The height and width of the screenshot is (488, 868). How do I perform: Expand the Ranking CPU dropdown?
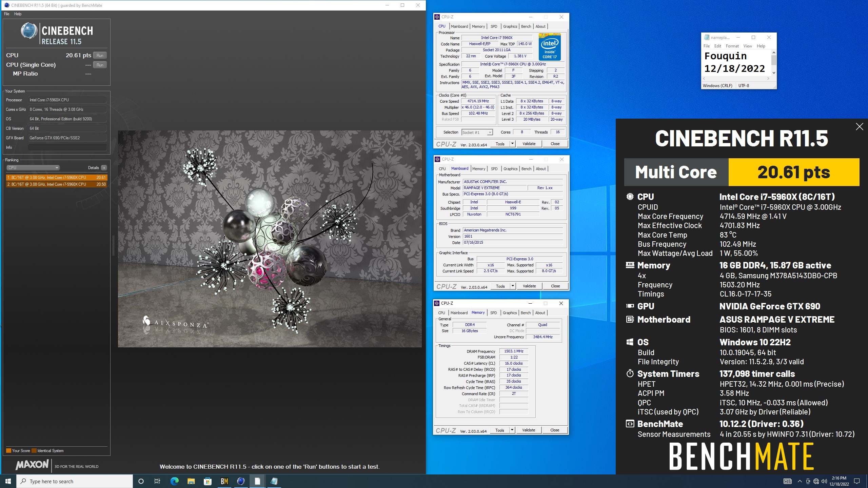pyautogui.click(x=33, y=168)
